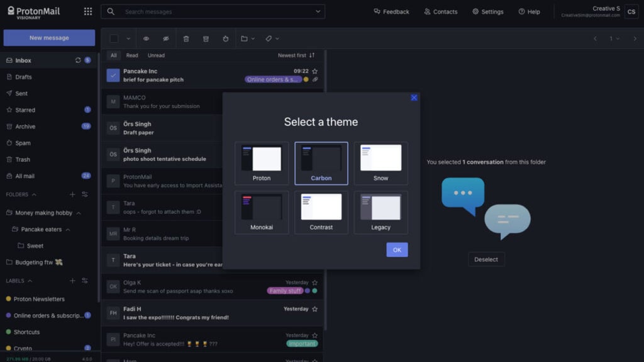Expand select-all options chevron
The height and width of the screenshot is (362, 644).
(128, 38)
